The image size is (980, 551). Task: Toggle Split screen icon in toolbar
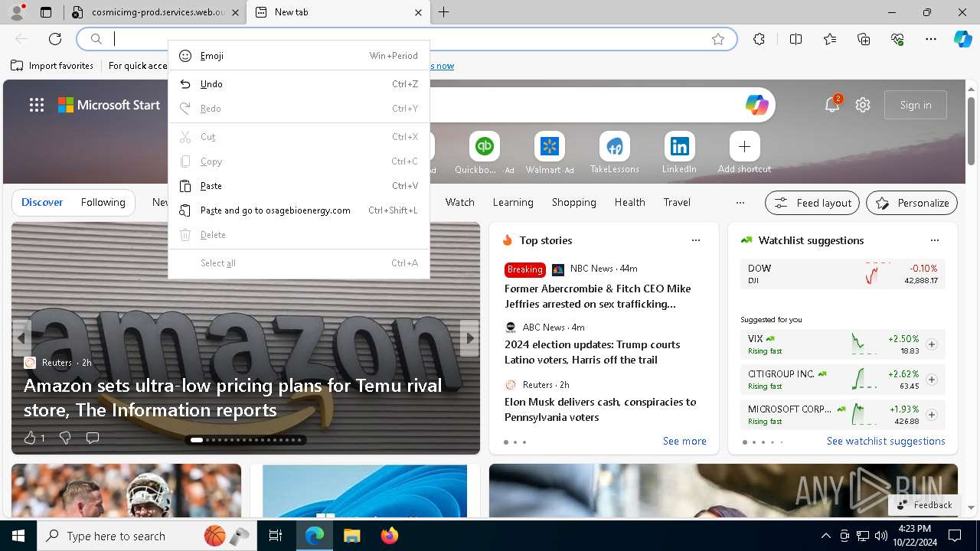click(x=795, y=39)
